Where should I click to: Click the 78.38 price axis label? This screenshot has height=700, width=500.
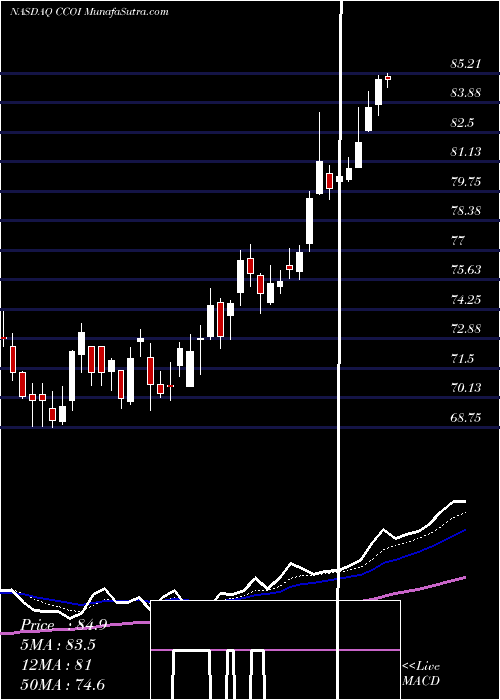click(466, 211)
